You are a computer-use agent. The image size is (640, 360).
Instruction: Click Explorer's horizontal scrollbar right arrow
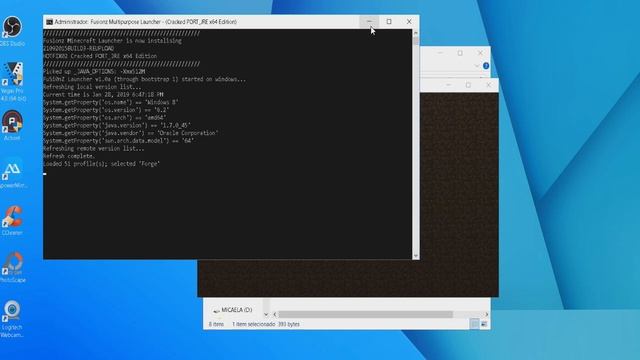pyautogui.click(x=486, y=314)
